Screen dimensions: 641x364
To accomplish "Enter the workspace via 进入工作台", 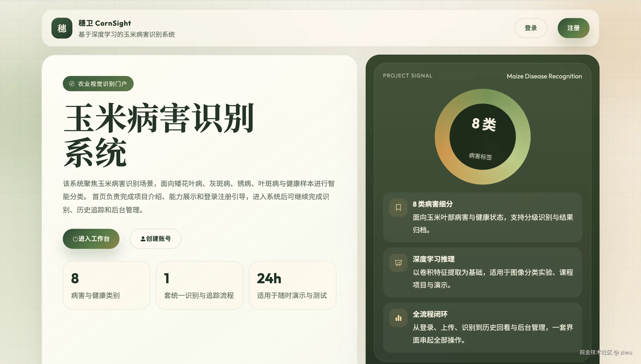I will pyautogui.click(x=91, y=239).
